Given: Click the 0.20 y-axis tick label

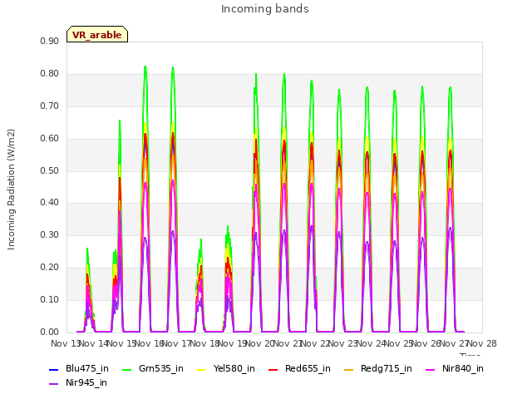Looking at the screenshot, I should pyautogui.click(x=49, y=268).
